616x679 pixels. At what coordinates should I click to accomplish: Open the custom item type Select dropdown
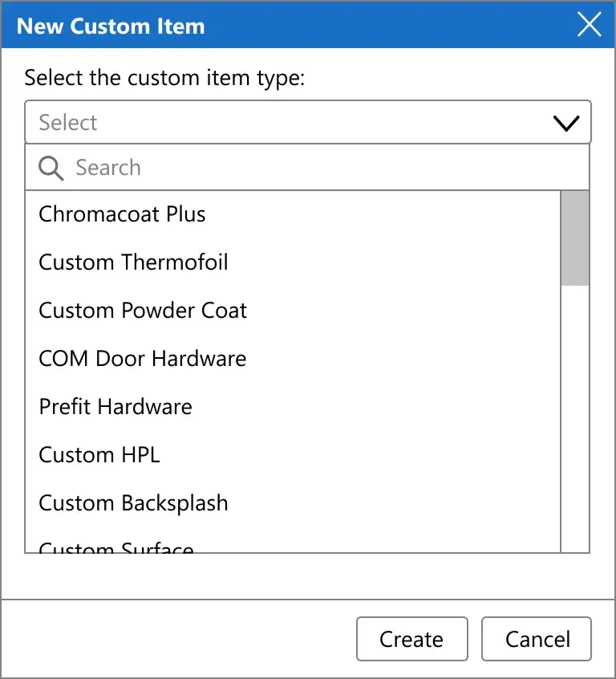(x=308, y=122)
